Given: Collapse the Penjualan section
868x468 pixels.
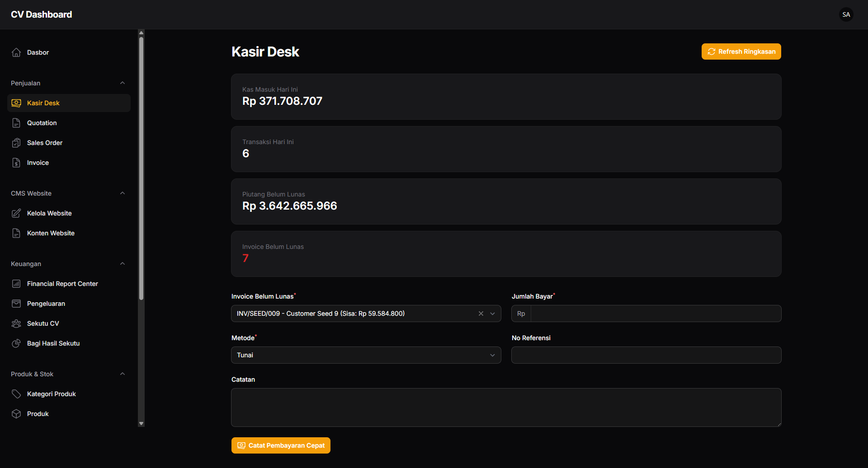Looking at the screenshot, I should pos(122,83).
